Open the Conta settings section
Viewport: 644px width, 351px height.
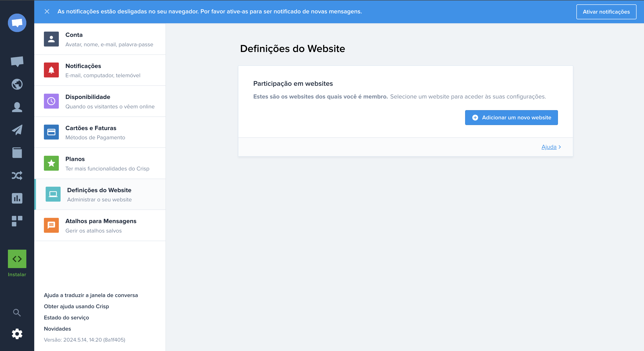coord(100,39)
